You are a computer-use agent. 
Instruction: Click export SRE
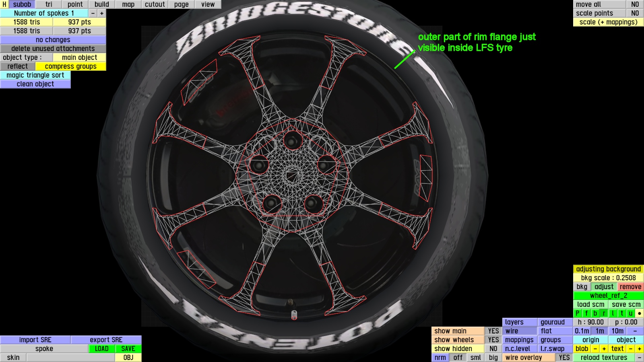click(x=106, y=340)
